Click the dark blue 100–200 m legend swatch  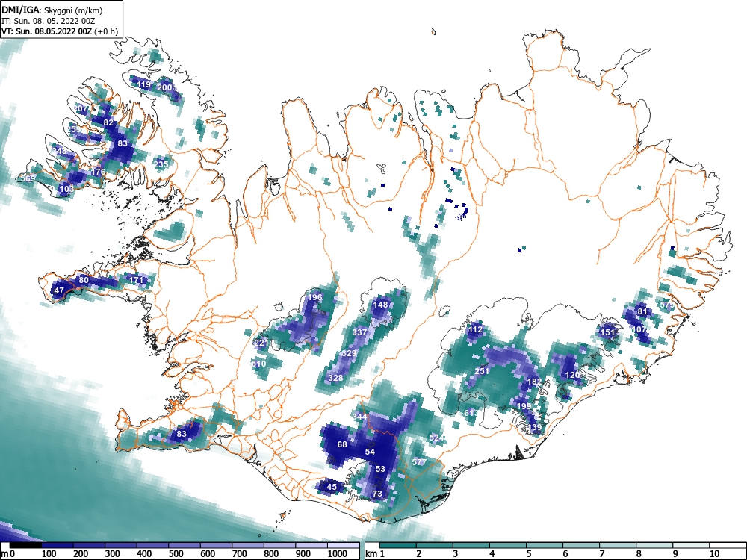click(x=58, y=545)
